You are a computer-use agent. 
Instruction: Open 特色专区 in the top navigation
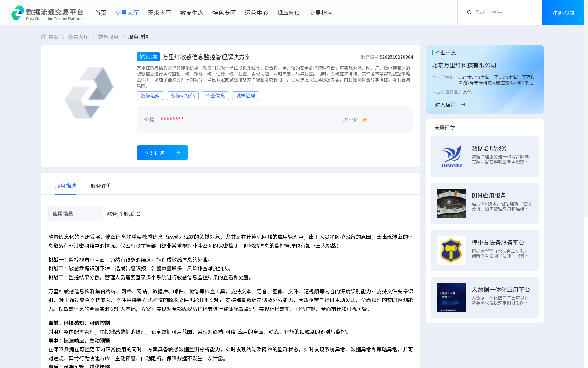[x=224, y=13]
